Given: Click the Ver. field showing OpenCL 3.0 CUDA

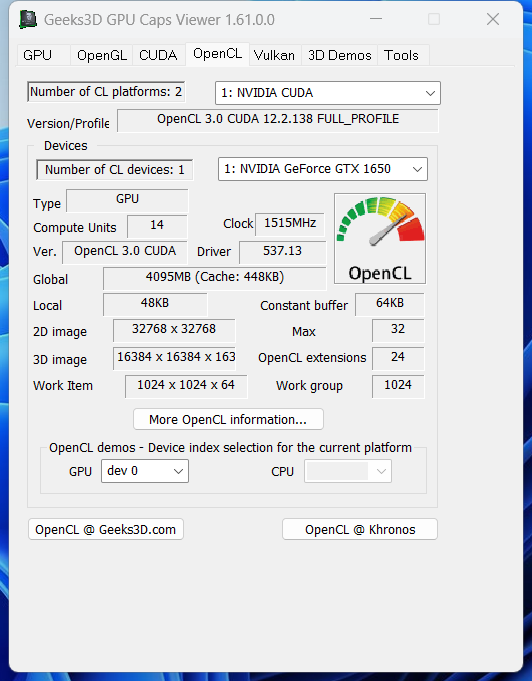Looking at the screenshot, I should click(x=125, y=252).
